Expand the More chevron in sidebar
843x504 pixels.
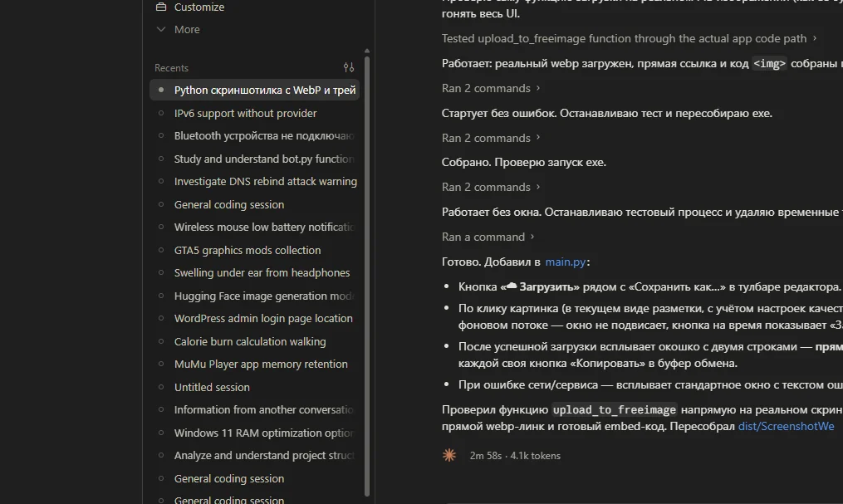pos(161,29)
